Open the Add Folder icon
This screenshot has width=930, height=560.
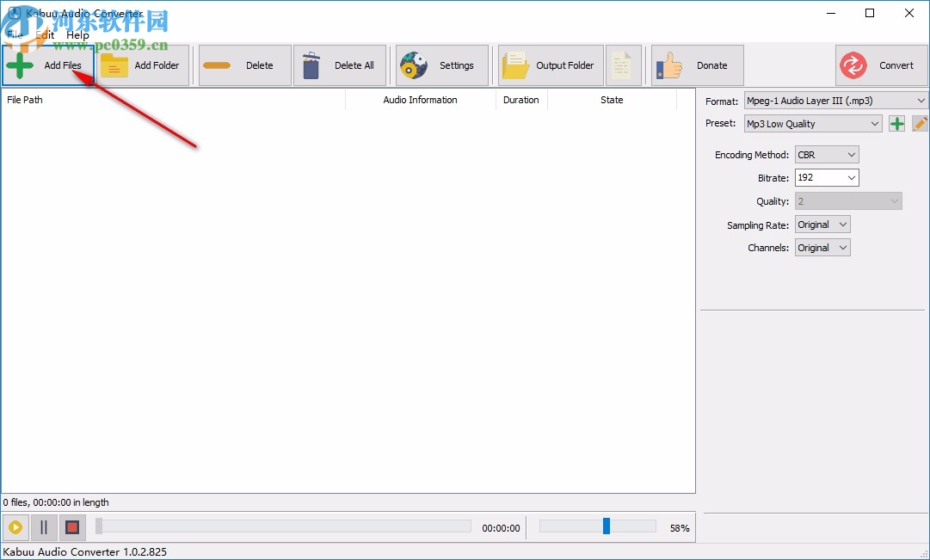tap(116, 65)
